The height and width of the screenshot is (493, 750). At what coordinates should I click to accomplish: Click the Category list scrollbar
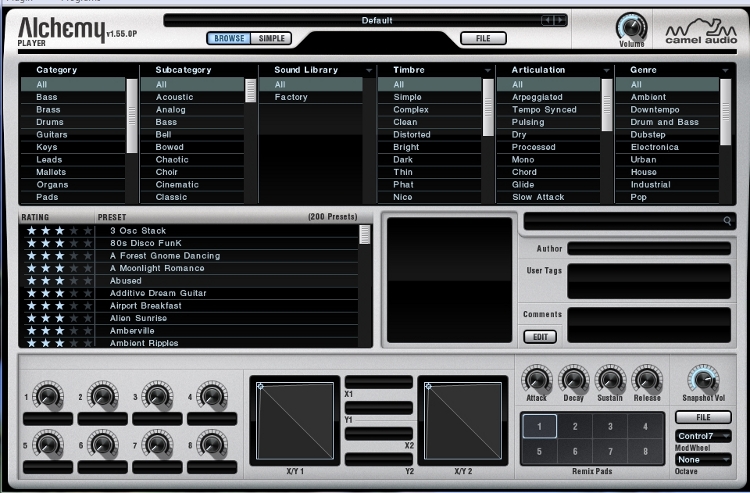click(x=132, y=116)
